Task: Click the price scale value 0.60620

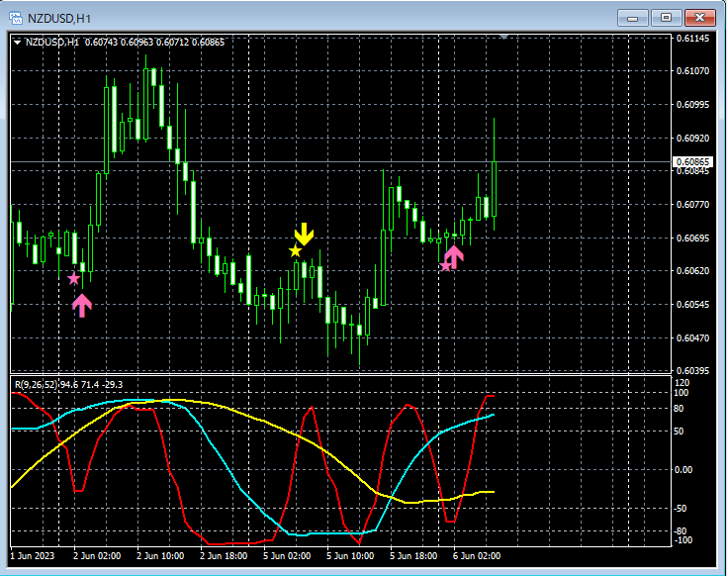Action: [692, 271]
